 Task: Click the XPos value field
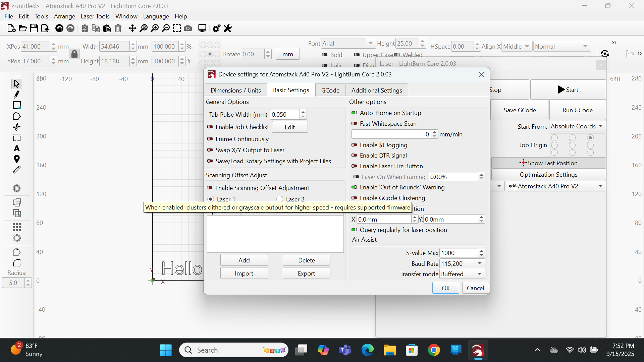pos(36,47)
